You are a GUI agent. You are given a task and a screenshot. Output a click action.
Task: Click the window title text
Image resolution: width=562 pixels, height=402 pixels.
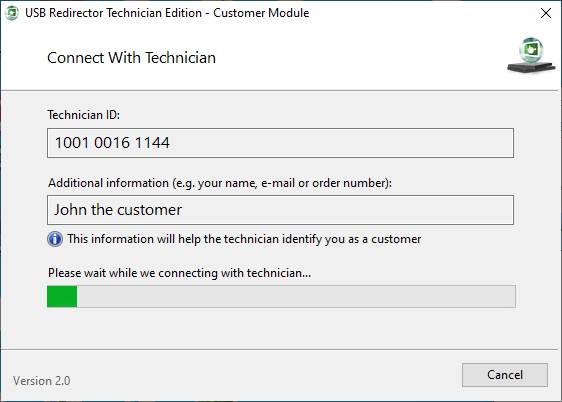(167, 13)
